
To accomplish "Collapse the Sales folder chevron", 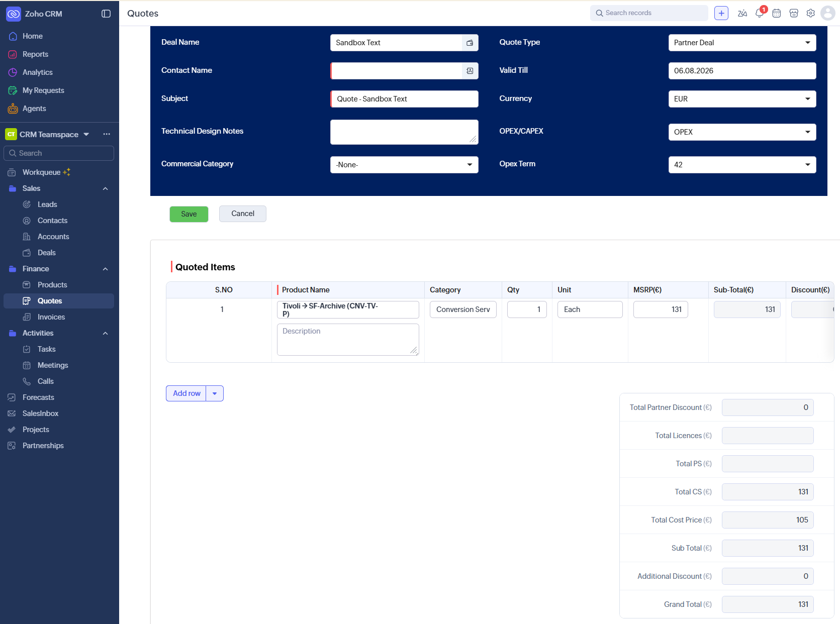I will tap(106, 188).
